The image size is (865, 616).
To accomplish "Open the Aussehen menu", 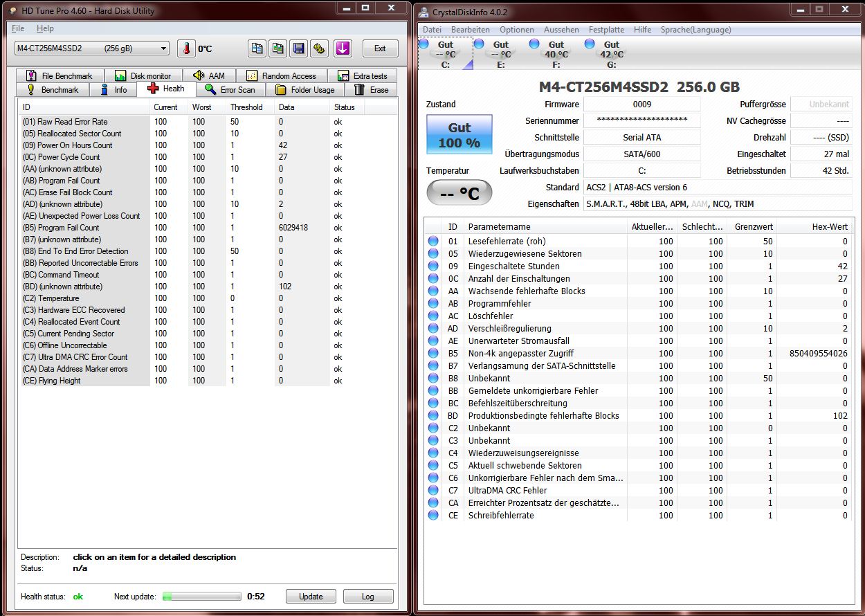I will (x=561, y=30).
